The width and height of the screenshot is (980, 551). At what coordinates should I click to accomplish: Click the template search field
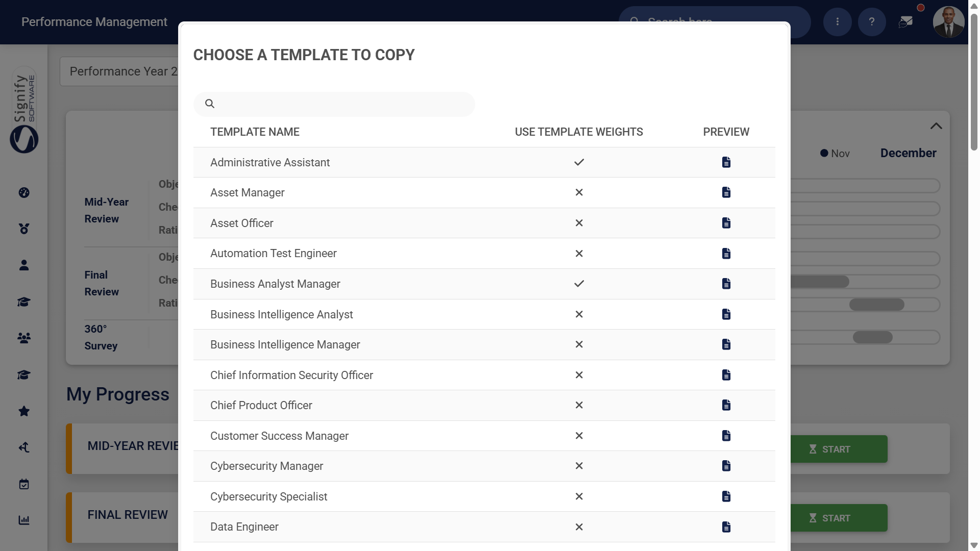(334, 104)
